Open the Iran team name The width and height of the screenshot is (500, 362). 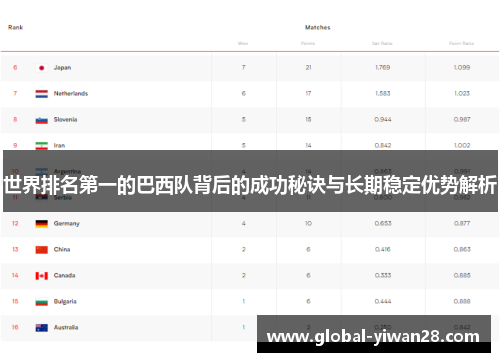point(59,145)
